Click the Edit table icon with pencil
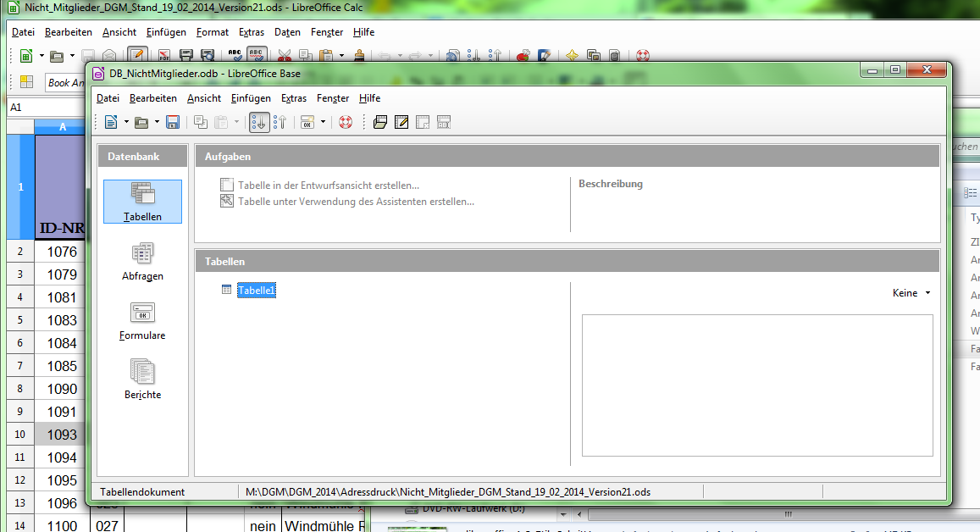The height and width of the screenshot is (532, 980). (x=401, y=122)
